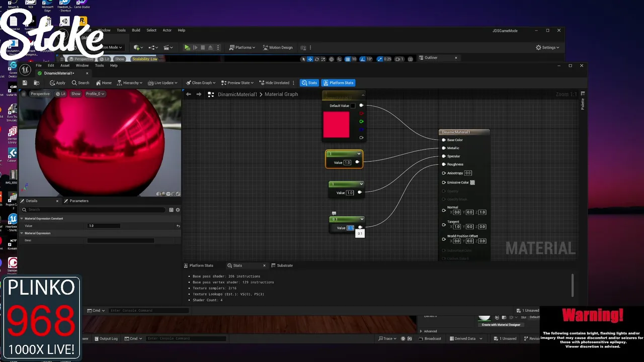The image size is (644, 362).
Task: Open Tools menu in material editor
Action: (99, 65)
